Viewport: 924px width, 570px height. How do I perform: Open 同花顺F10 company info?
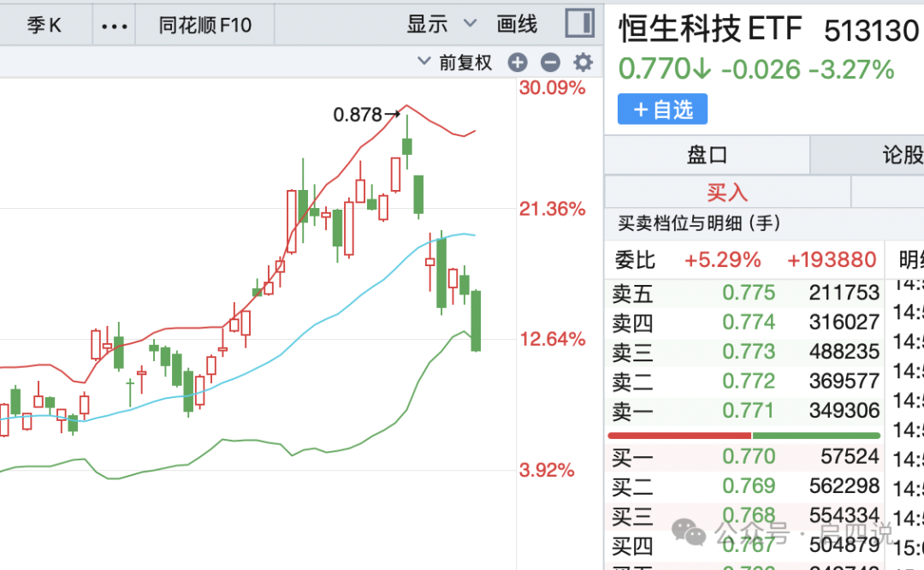point(204,24)
